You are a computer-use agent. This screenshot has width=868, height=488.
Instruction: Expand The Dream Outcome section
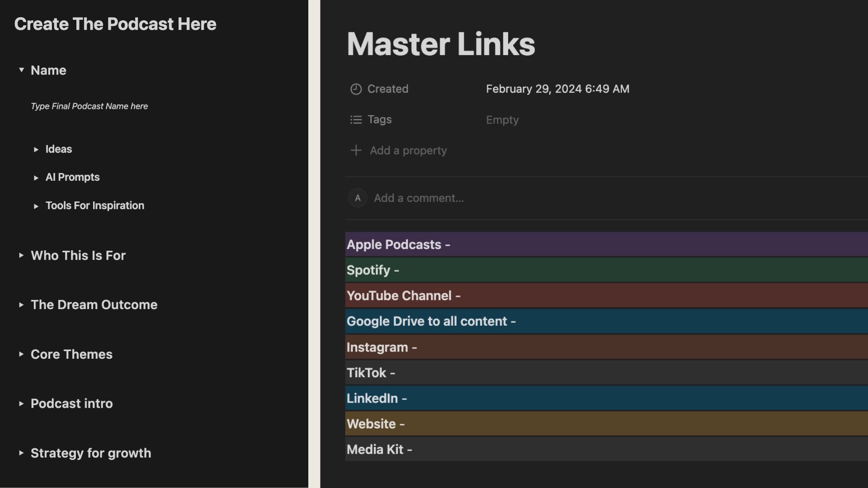[x=21, y=305]
